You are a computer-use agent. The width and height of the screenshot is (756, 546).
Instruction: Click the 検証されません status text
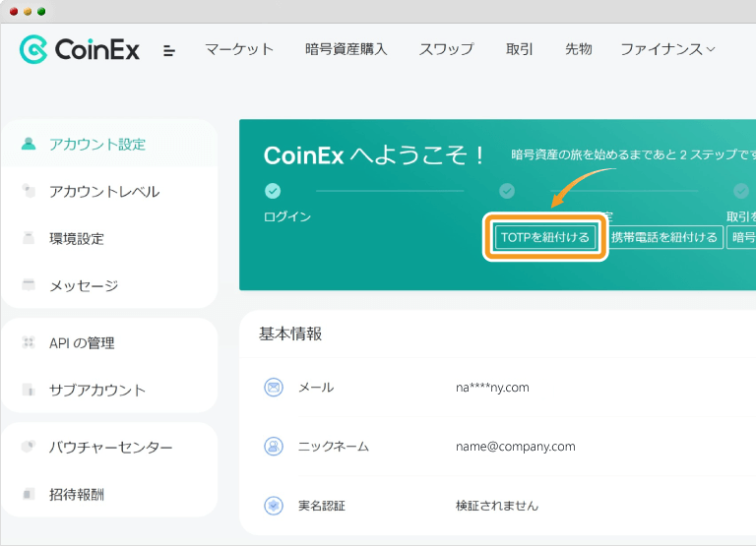497,506
